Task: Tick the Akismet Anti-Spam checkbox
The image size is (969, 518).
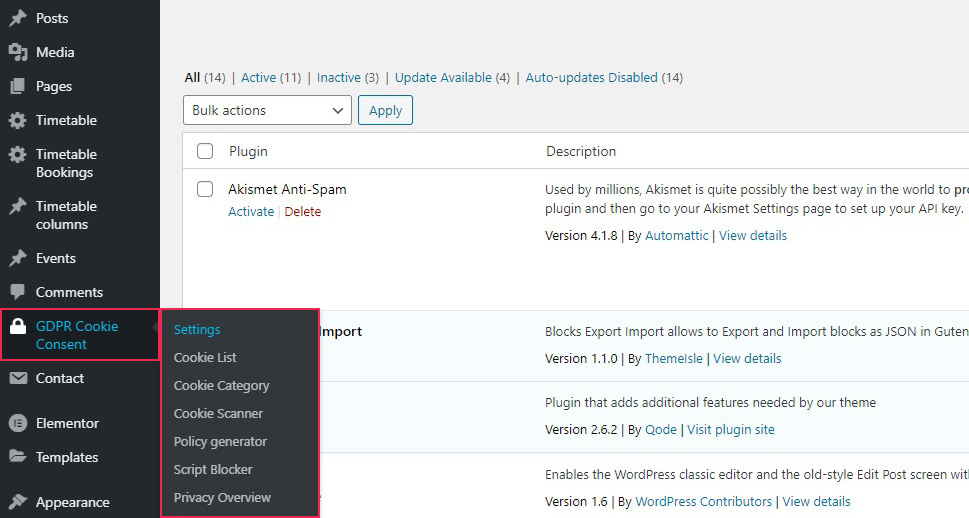Action: (205, 189)
